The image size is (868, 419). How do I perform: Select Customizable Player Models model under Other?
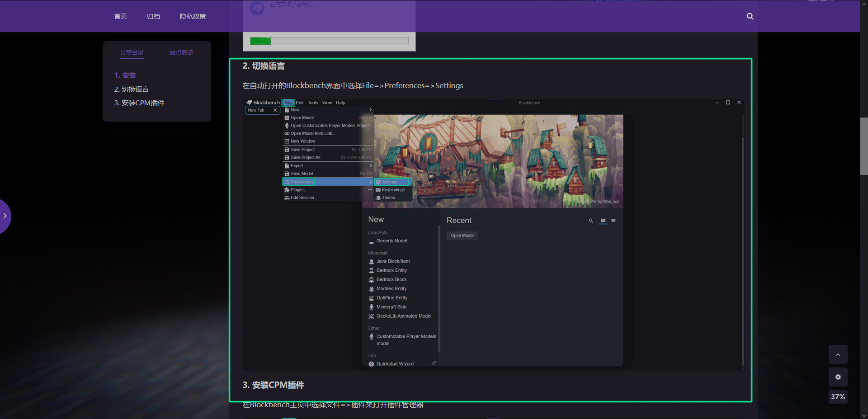click(402, 340)
